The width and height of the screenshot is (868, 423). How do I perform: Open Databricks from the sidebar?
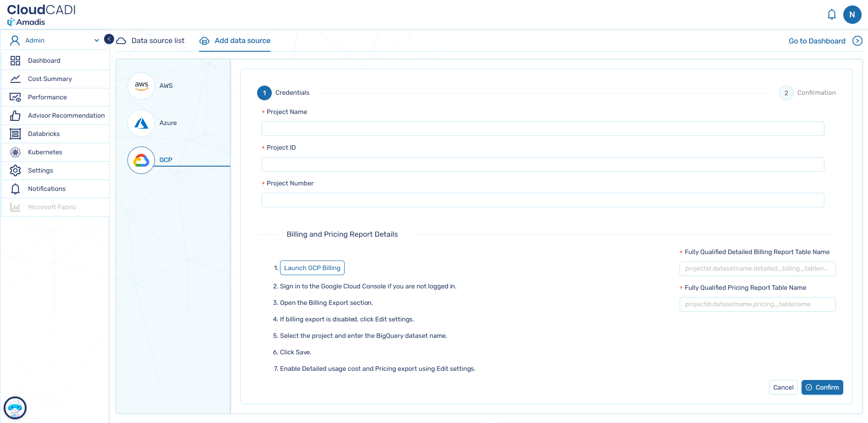44,134
